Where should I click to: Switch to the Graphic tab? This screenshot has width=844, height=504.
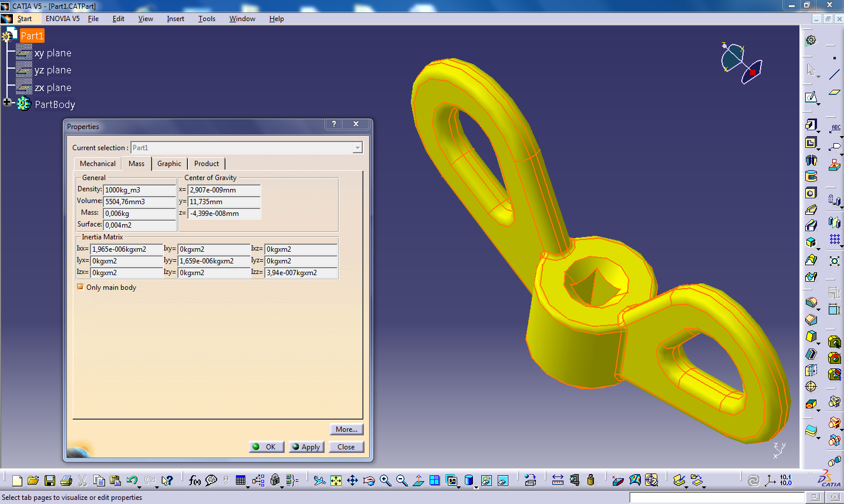pyautogui.click(x=169, y=164)
